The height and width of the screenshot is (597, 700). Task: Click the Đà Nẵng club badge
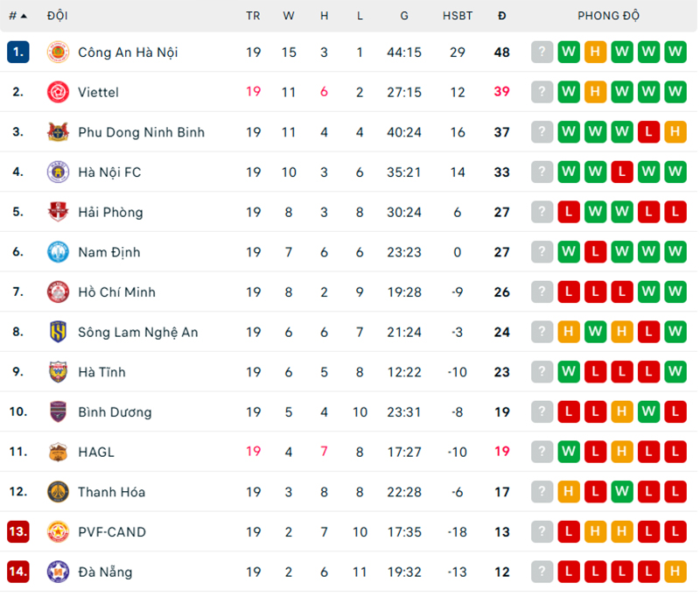[58, 572]
